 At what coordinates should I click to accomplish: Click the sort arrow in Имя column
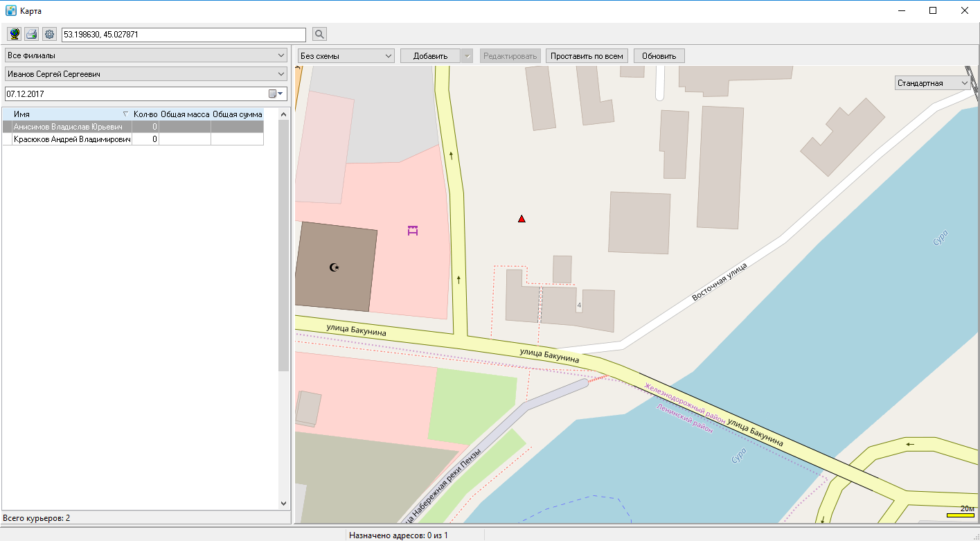125,114
